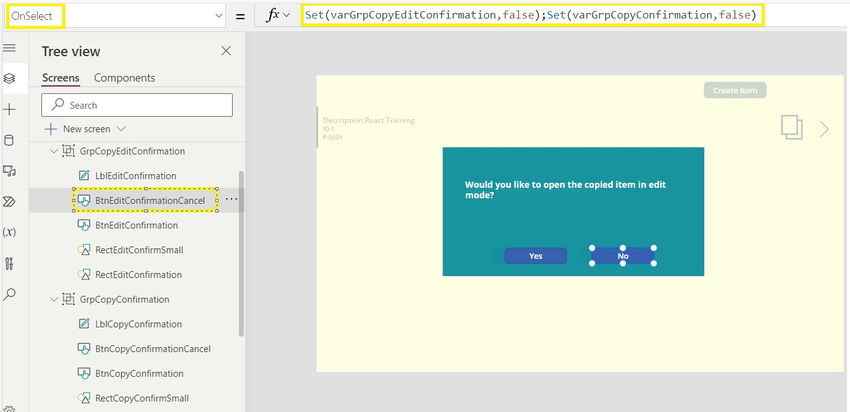This screenshot has width=850, height=412.
Task: Switch to the Screens tab
Action: coord(60,78)
